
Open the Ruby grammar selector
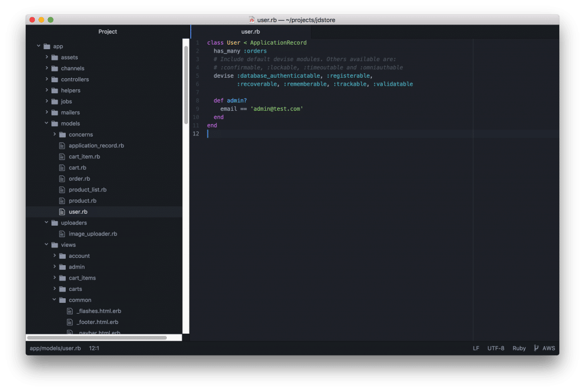(x=519, y=348)
